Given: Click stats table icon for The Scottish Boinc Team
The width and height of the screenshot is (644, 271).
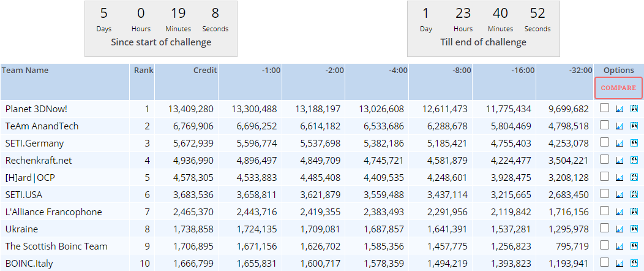Looking at the screenshot, I should click(634, 246).
